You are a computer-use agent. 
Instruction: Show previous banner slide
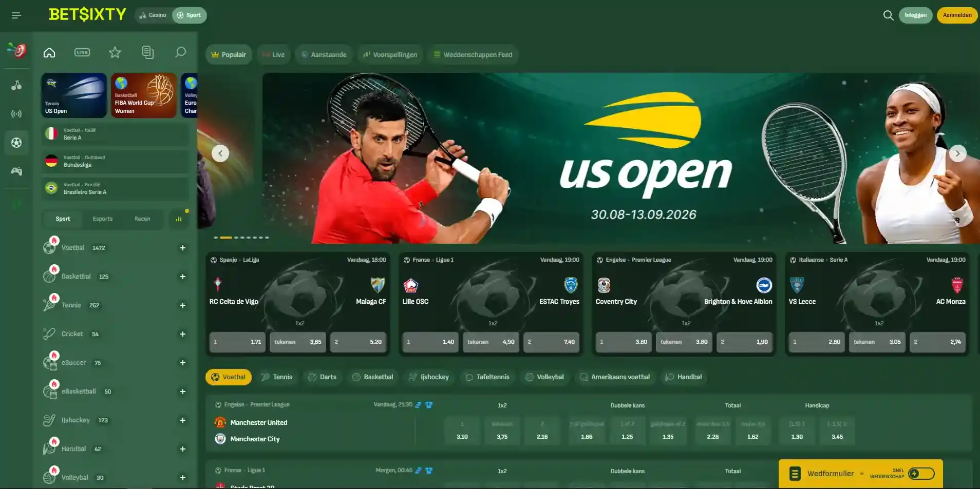220,153
